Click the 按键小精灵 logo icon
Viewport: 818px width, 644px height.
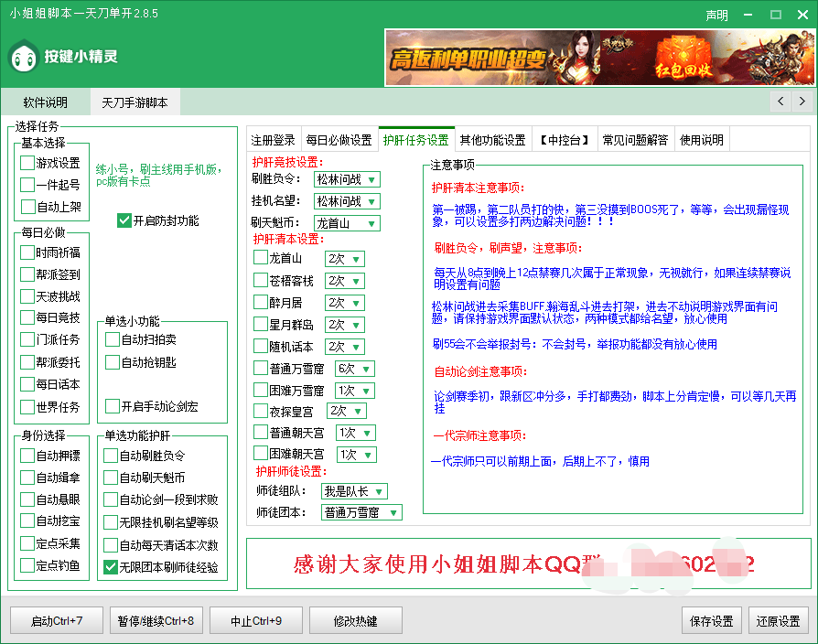coord(23,58)
